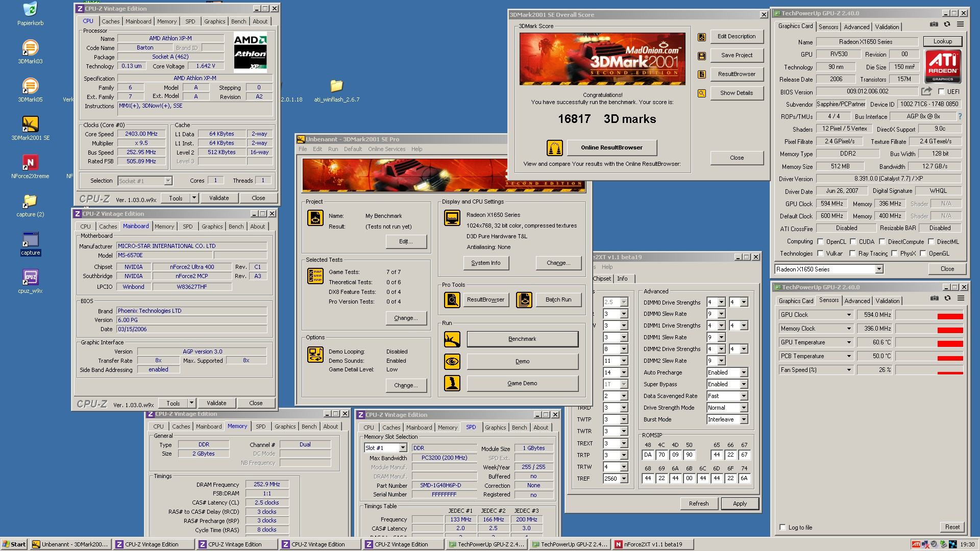The height and width of the screenshot is (551, 980).
Task: Click ResultBrowser icon in score window
Action: coord(702,74)
